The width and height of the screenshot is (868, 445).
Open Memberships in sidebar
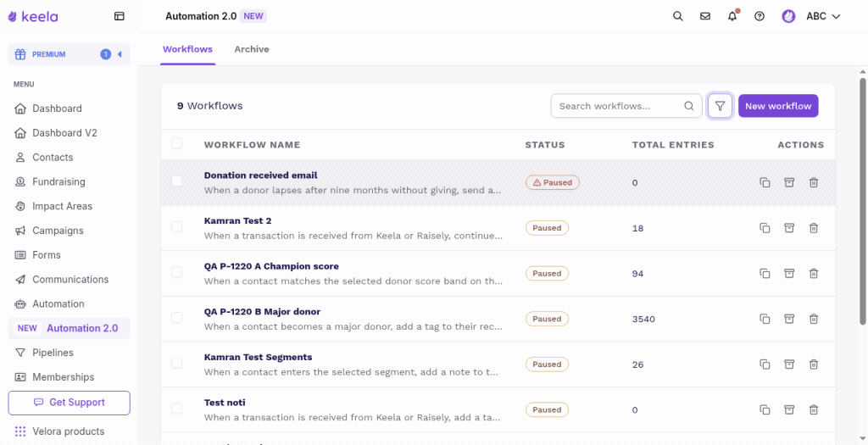pos(63,377)
